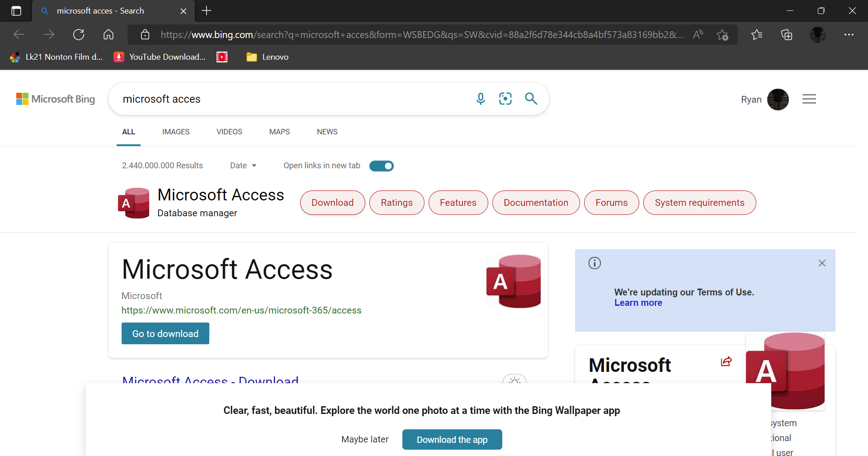Switch to the NEWS tab
Image resolution: width=868 pixels, height=456 pixels.
(x=327, y=132)
